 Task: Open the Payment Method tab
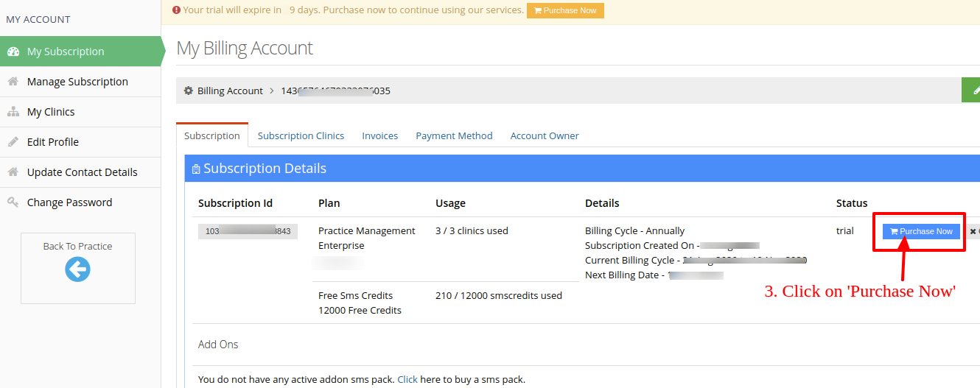tap(454, 135)
